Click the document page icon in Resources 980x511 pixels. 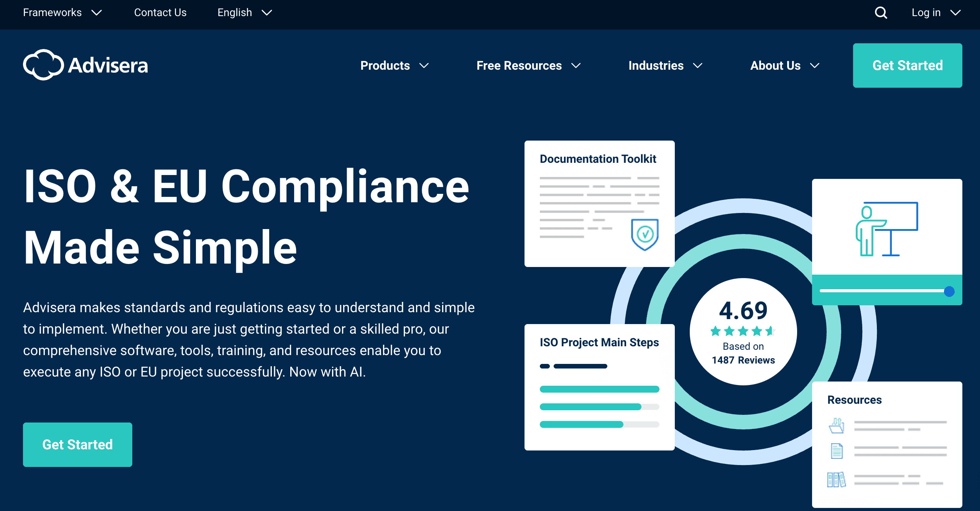837,451
